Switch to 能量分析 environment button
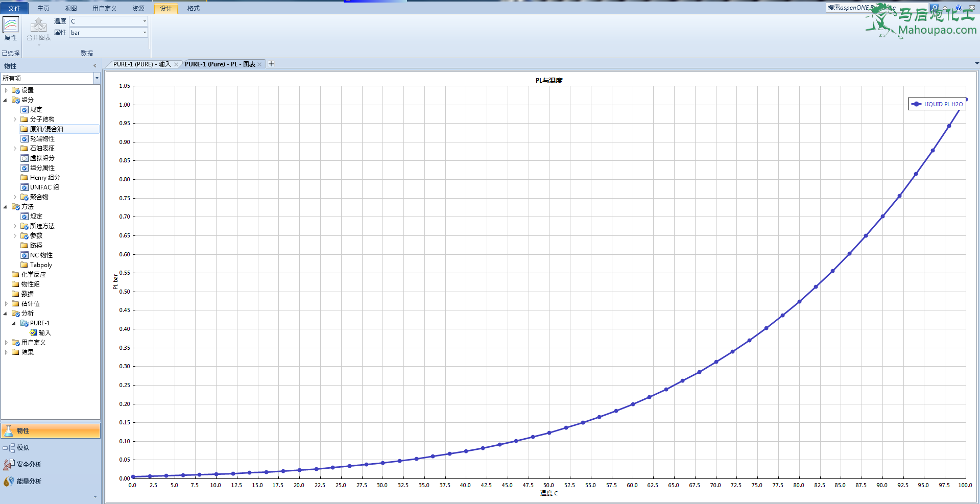Viewport: 980px width, 504px height. click(51, 482)
